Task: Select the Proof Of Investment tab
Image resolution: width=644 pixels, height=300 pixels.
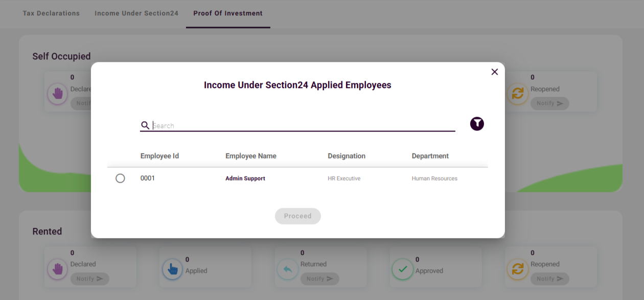Action: point(228,13)
